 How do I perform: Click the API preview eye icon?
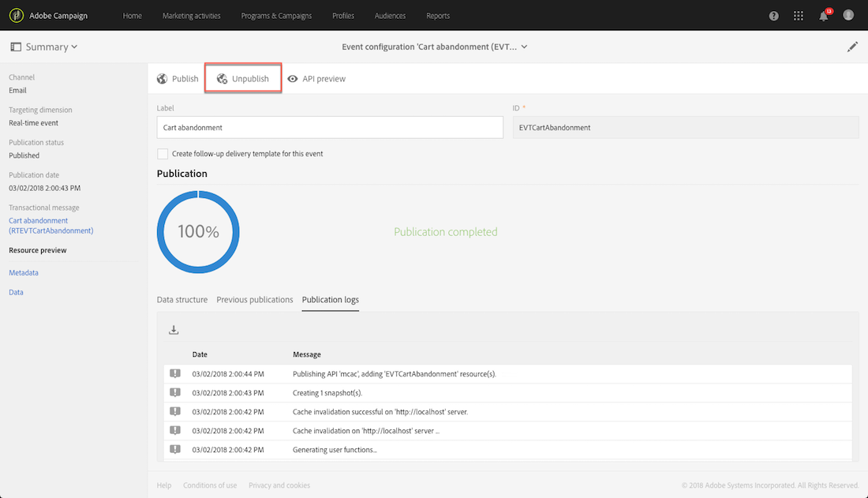293,79
